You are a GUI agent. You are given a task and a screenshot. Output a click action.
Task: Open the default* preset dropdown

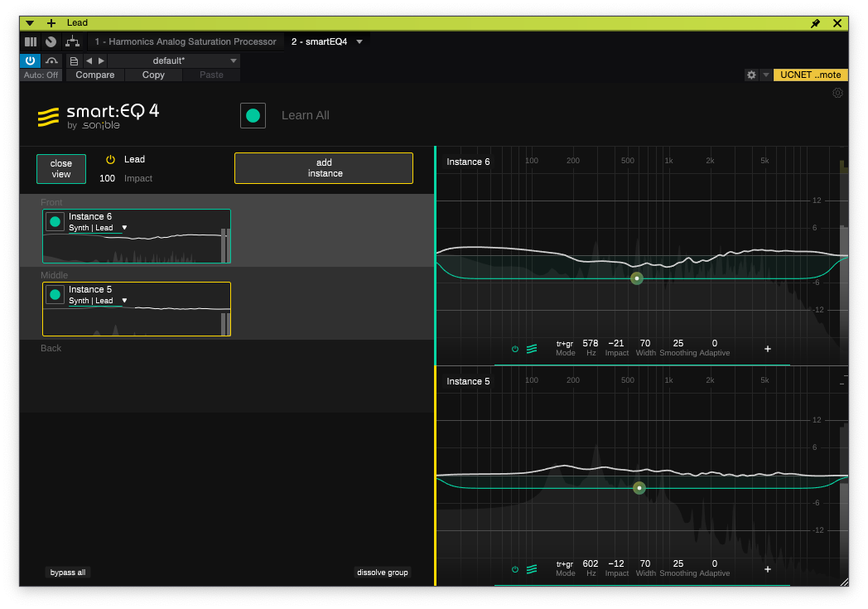(174, 60)
